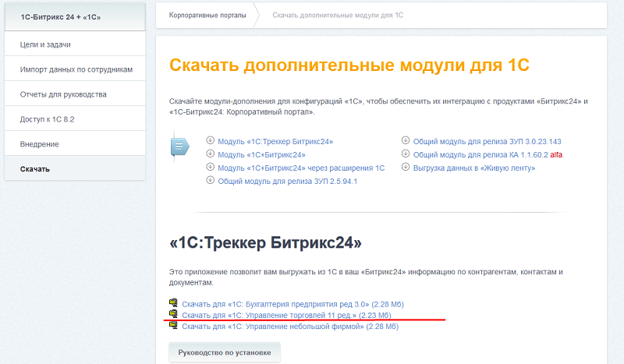The width and height of the screenshot is (624, 364).
Task: Click download icon beside «1С+Битрикс24» через расширения 1С
Action: coord(210,167)
